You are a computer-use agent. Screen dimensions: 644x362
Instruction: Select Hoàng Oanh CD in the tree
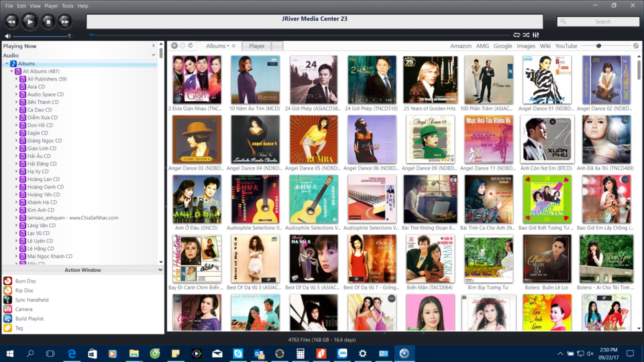pos(45,187)
